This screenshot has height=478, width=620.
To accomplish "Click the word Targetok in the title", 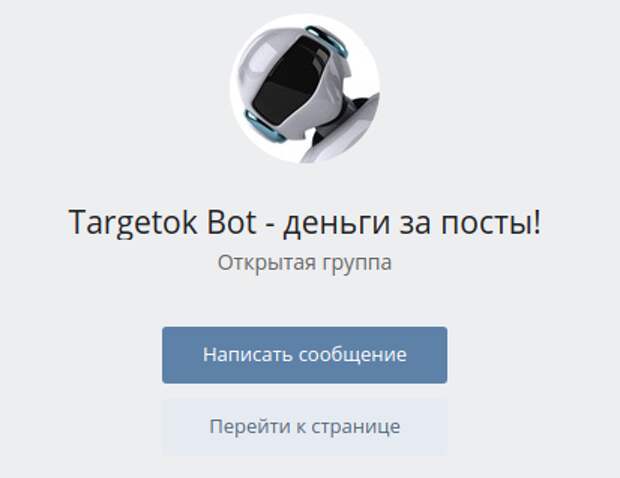I will tap(132, 223).
